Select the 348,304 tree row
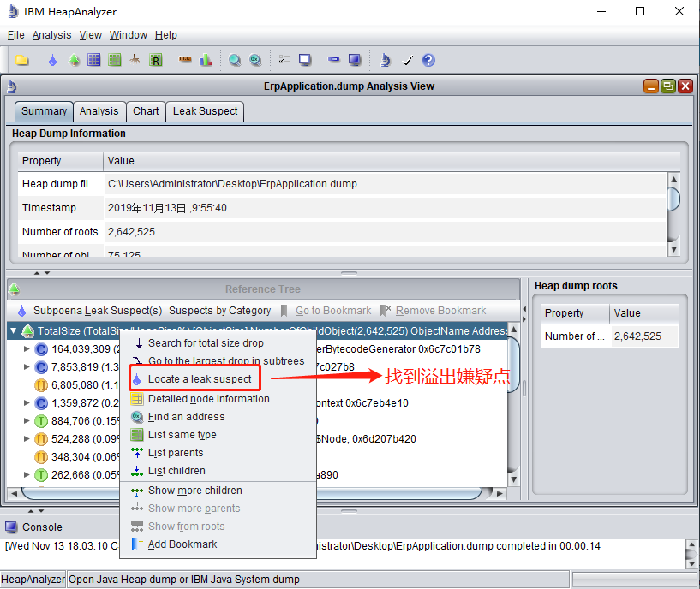Viewport: 700px width, 589px height. pyautogui.click(x=76, y=457)
